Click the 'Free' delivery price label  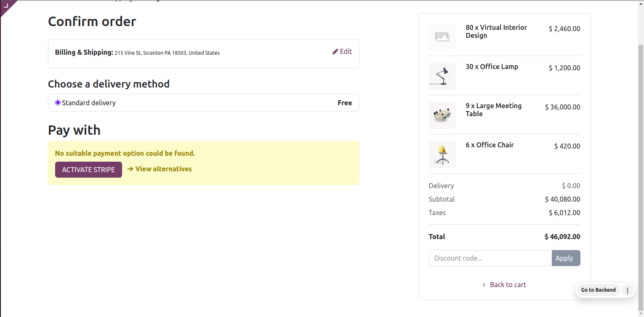coord(345,103)
